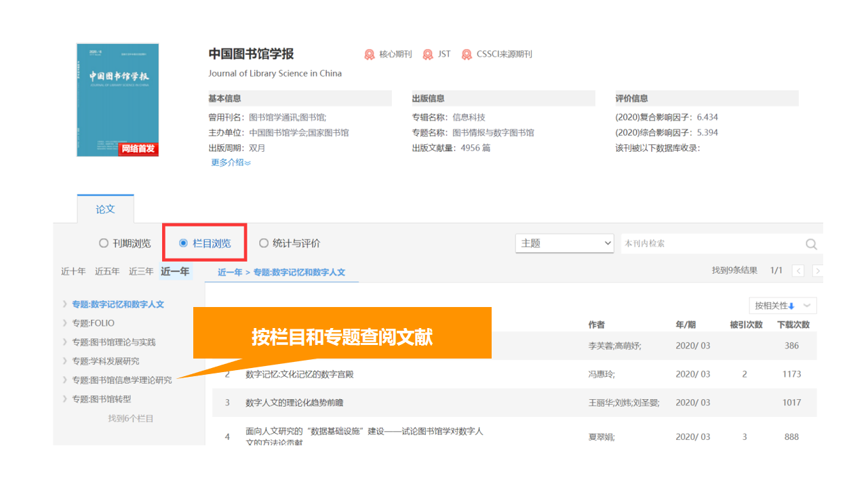Expand the 专题:FOLIO column item

click(x=93, y=323)
